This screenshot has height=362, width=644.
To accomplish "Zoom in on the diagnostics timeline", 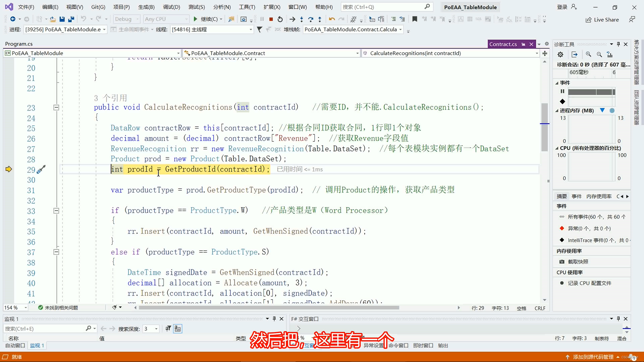I will (588, 54).
